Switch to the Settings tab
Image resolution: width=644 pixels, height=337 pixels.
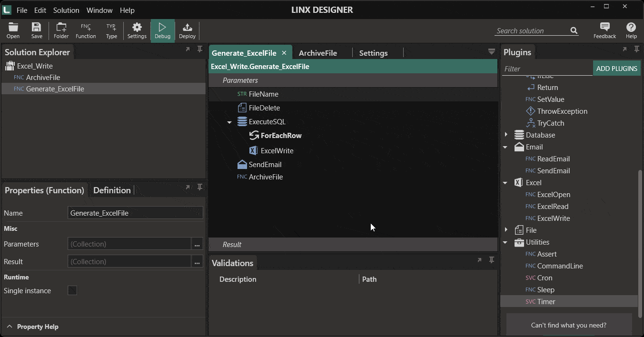click(x=373, y=53)
